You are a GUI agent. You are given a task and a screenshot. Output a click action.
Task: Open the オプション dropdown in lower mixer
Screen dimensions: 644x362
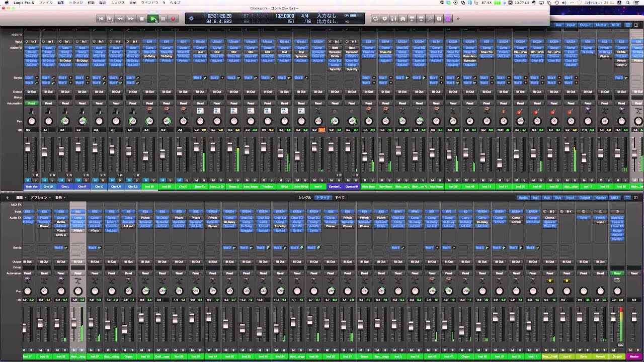(x=40, y=198)
